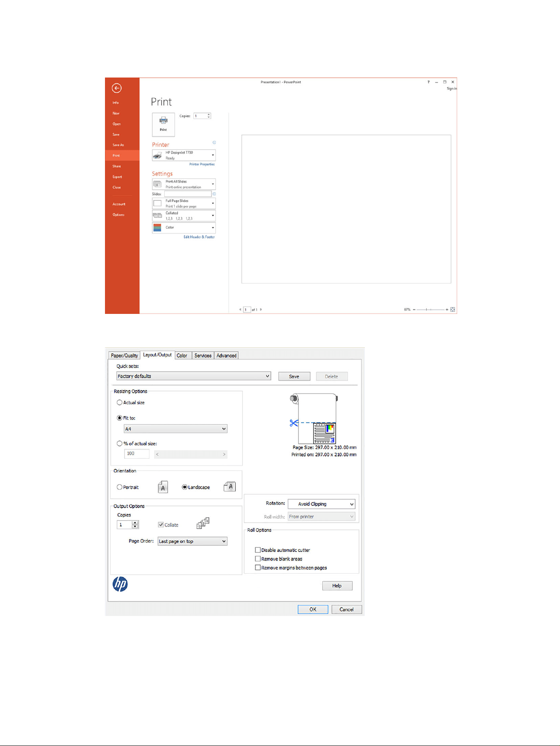Go back using the PowerPoint backstage arrow
The image size is (560, 746).
click(x=117, y=88)
